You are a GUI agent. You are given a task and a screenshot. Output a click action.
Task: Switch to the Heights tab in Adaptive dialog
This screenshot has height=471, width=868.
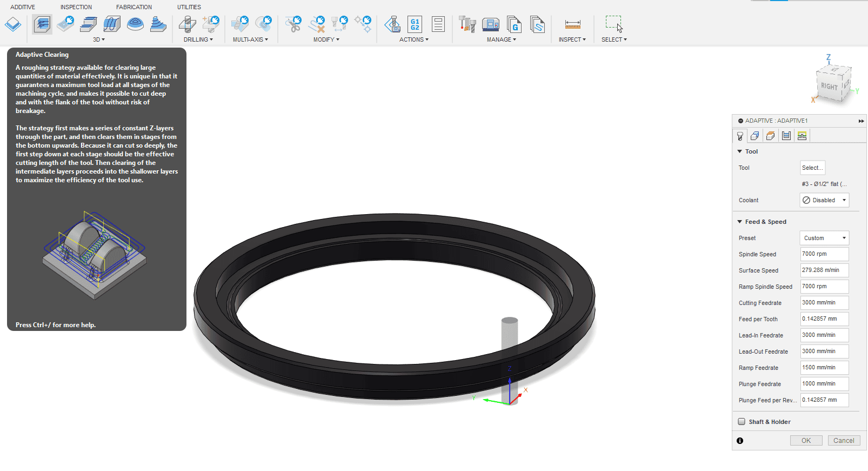coord(771,136)
